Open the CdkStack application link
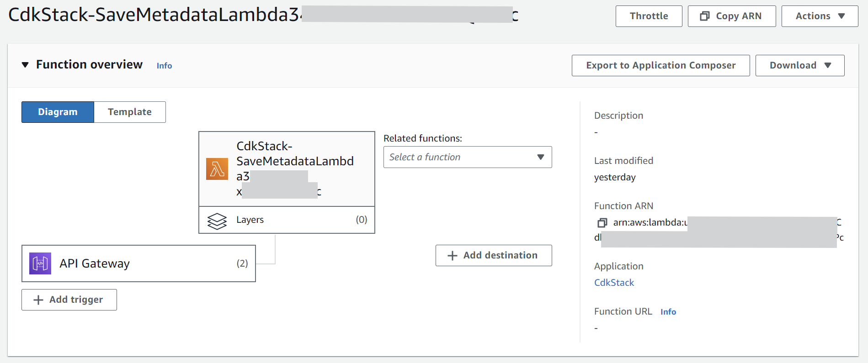Screen dimensions: 868x363 click(614, 283)
